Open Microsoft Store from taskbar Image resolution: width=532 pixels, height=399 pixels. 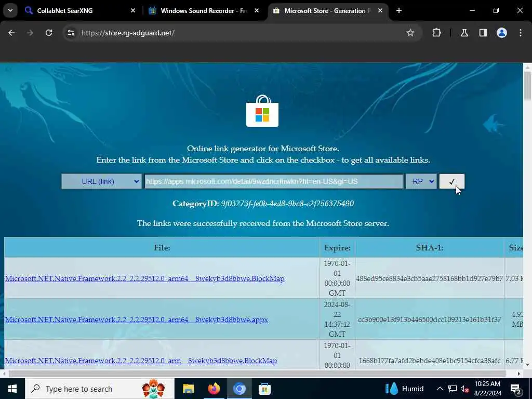pyautogui.click(x=264, y=389)
